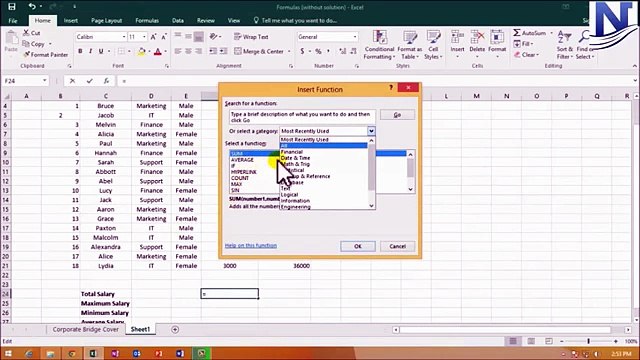Switch to the Formulas tab
This screenshot has height=360, width=640.
tap(147, 20)
